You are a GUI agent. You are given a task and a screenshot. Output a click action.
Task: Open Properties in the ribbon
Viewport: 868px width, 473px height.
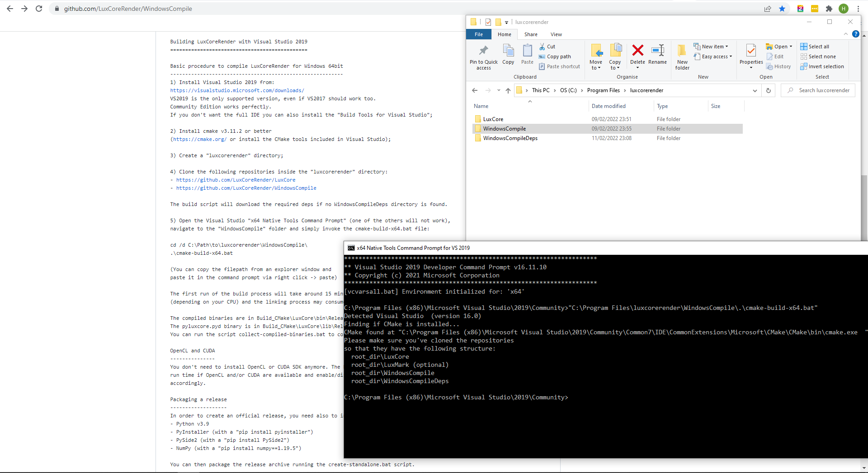click(751, 52)
